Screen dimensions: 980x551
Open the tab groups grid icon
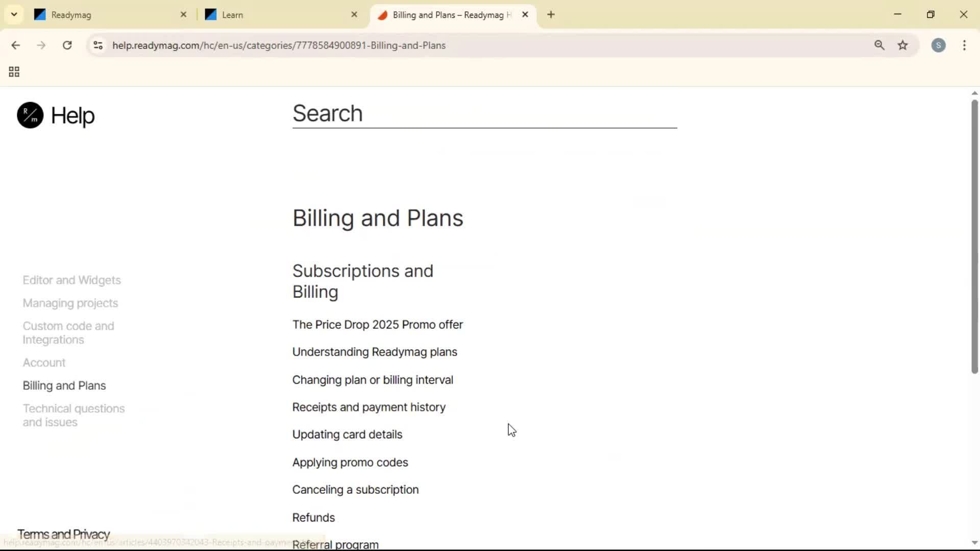click(13, 71)
